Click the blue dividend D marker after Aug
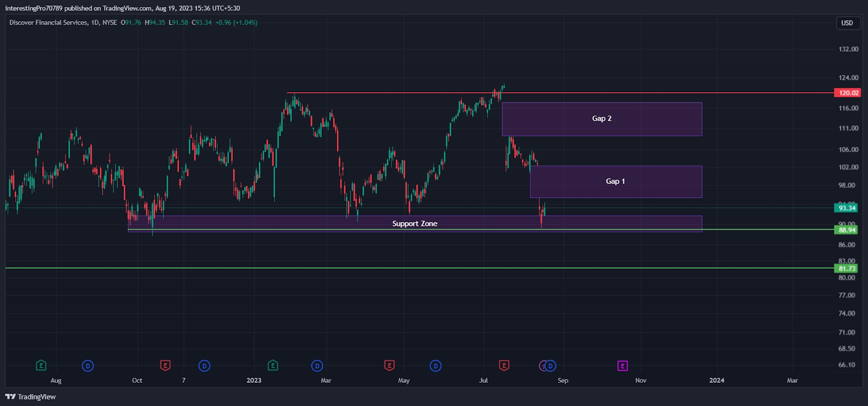Screen dimensions: 868x406 pos(88,366)
